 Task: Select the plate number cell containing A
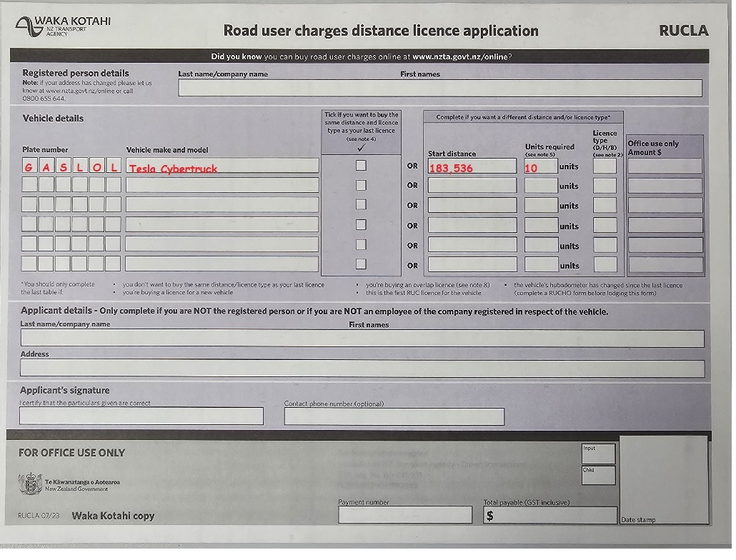(x=46, y=166)
